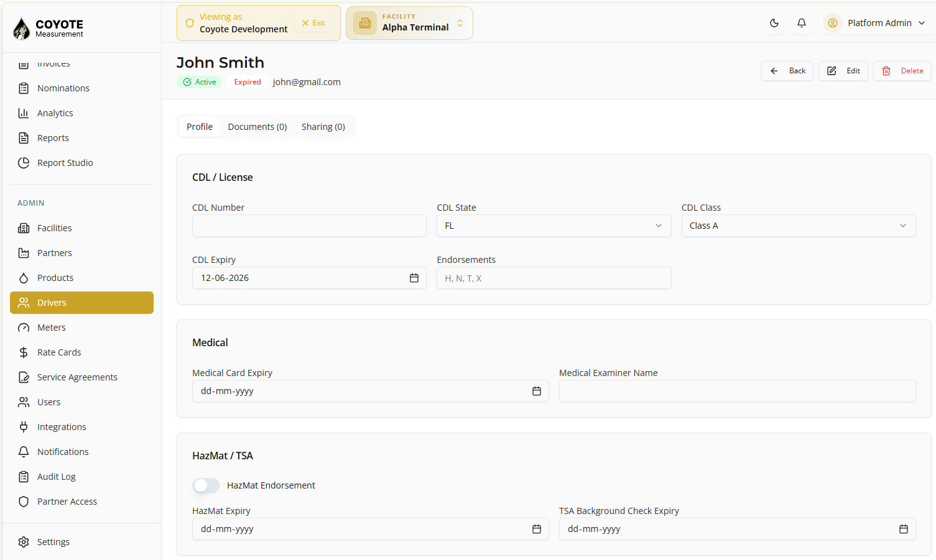936x560 pixels.
Task: Click the CDL Expiry date field
Action: tap(309, 278)
